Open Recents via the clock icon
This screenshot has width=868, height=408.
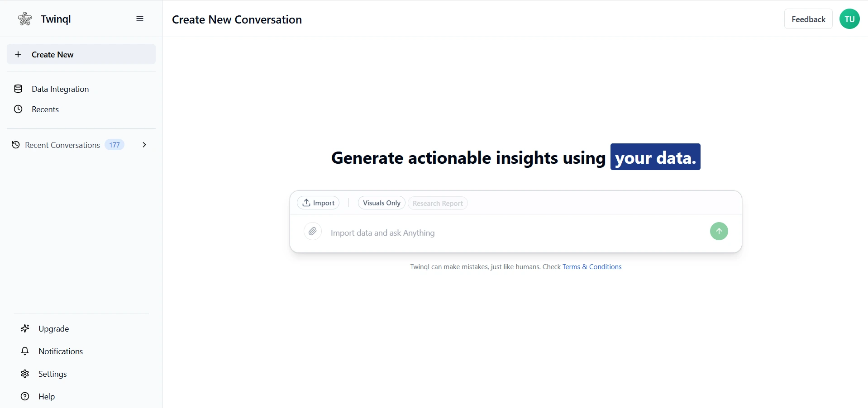(x=18, y=109)
